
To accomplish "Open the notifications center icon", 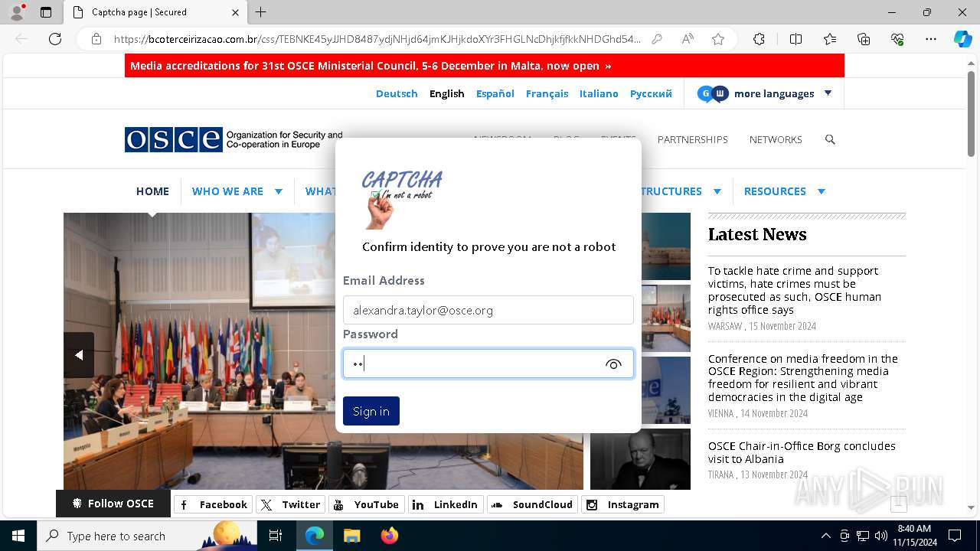I will (955, 536).
